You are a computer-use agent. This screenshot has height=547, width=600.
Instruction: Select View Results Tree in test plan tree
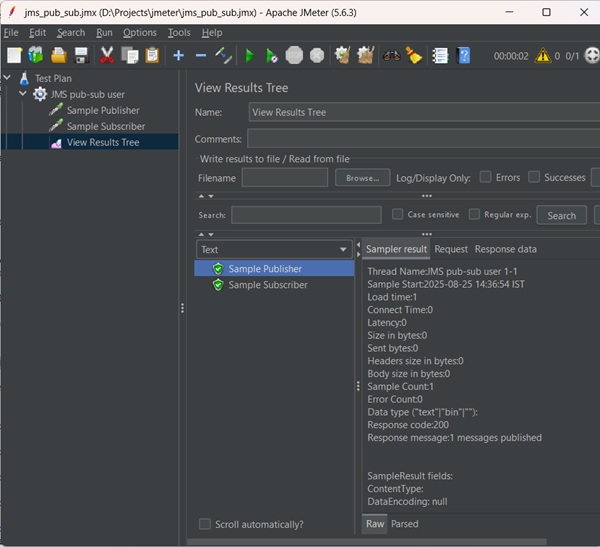[103, 142]
